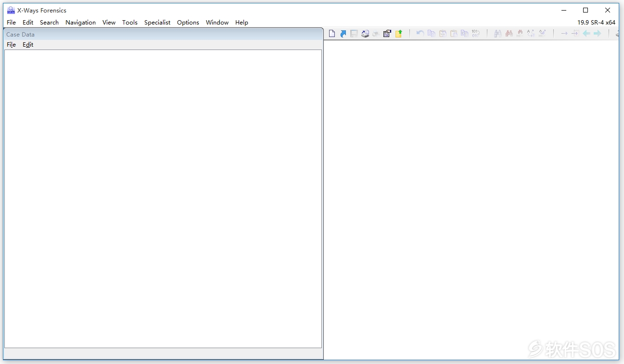Click the binoculars HEX Find Hex Values icon
This screenshot has width=624, height=364.
520,34
